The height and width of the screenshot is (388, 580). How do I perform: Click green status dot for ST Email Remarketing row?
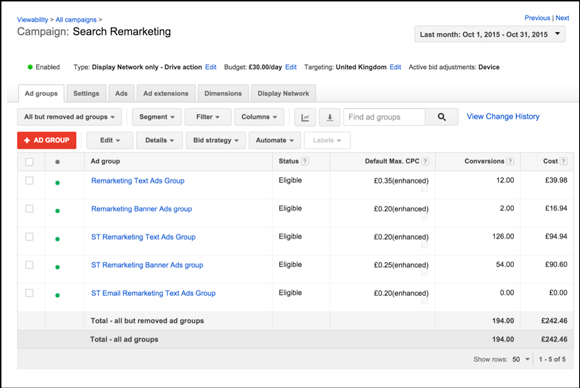(x=57, y=295)
